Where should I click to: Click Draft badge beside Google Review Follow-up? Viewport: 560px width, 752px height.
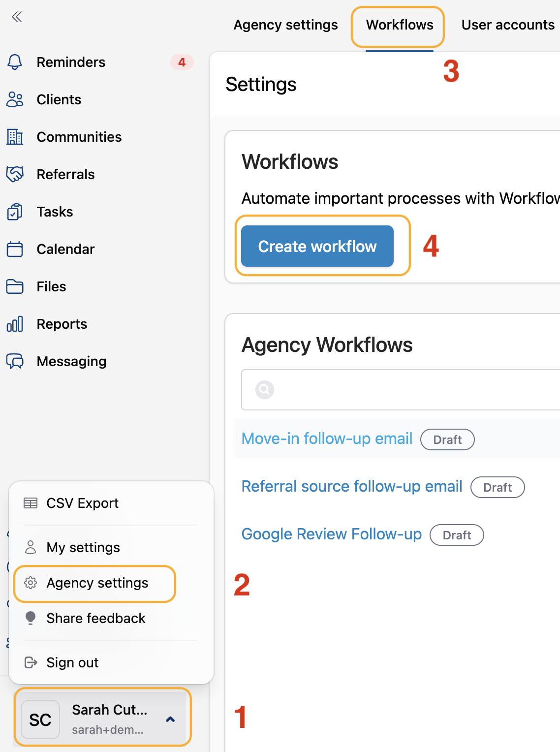click(x=457, y=535)
